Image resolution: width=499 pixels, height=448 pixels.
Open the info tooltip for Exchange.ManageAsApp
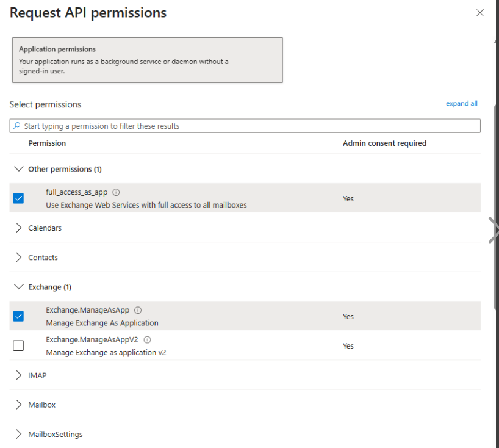[138, 309]
